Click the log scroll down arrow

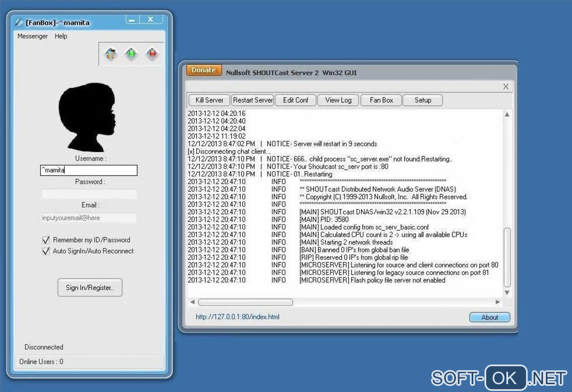point(507,292)
